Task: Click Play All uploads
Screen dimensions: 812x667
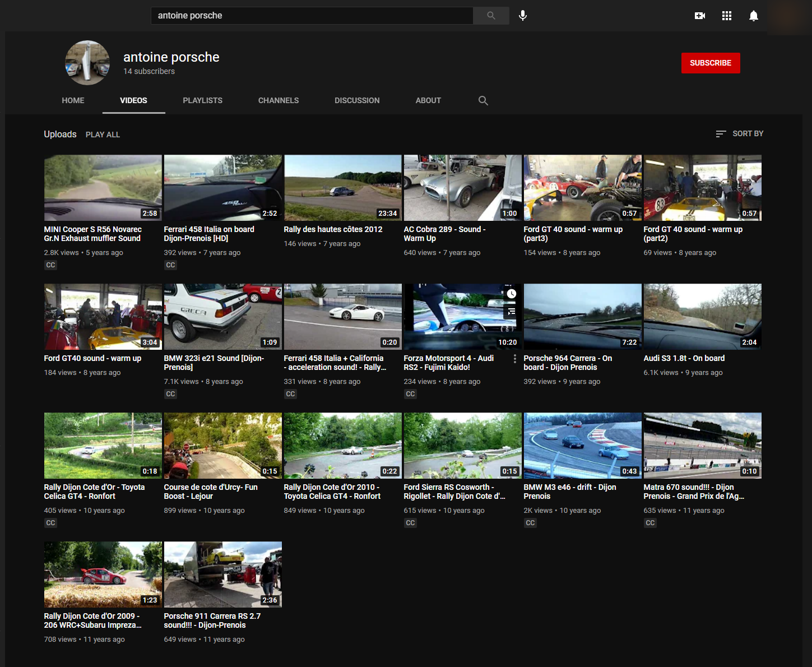Action: pyautogui.click(x=103, y=135)
